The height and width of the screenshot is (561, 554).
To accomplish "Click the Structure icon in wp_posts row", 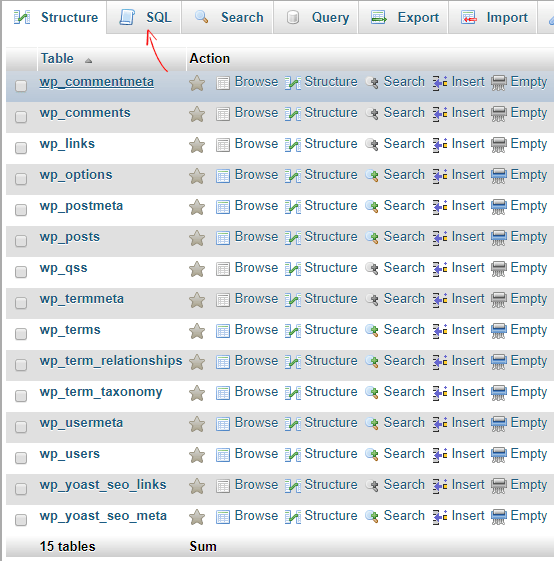I will (x=293, y=238).
